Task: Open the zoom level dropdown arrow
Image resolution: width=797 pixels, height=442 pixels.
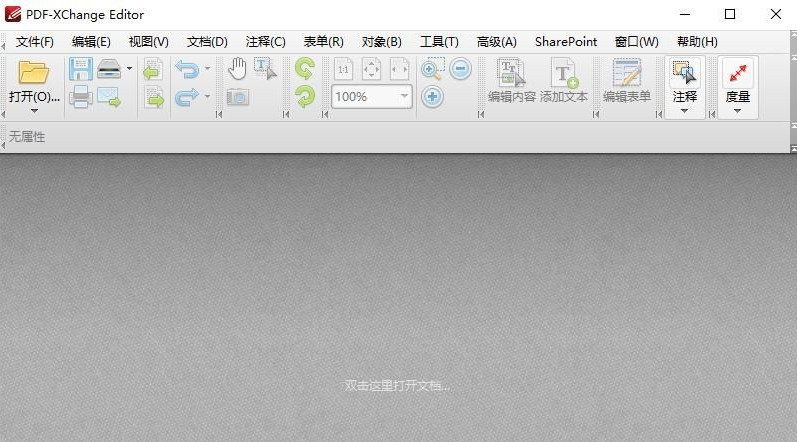Action: [404, 96]
